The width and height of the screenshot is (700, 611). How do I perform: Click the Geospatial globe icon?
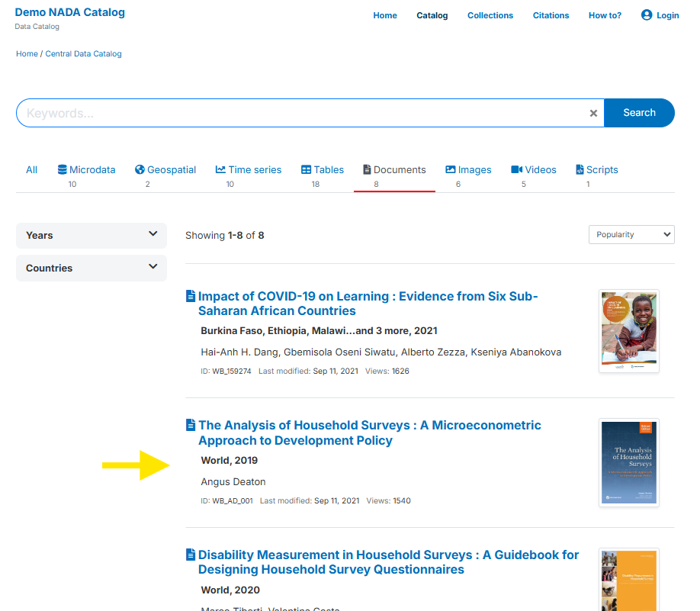(140, 170)
